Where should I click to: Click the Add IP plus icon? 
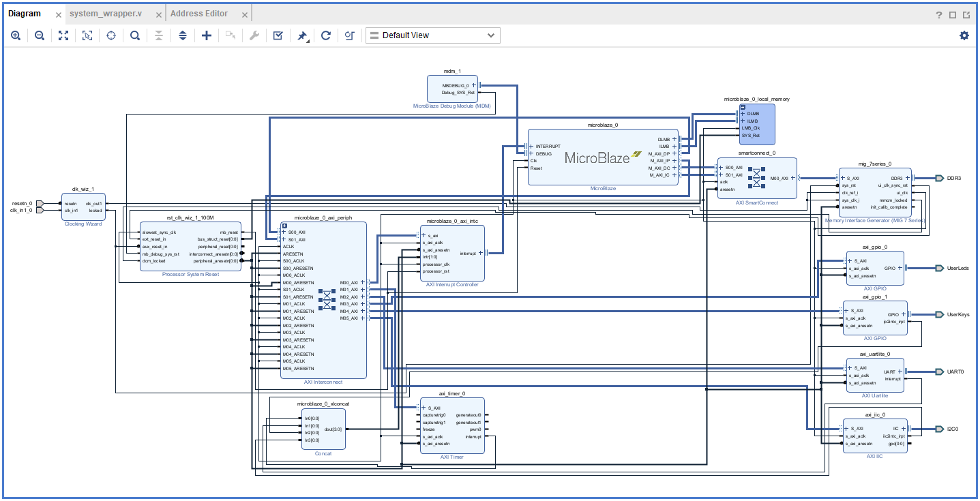click(207, 35)
